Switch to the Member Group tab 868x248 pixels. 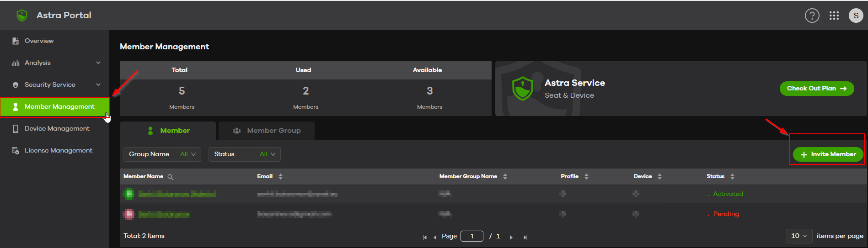tap(267, 131)
